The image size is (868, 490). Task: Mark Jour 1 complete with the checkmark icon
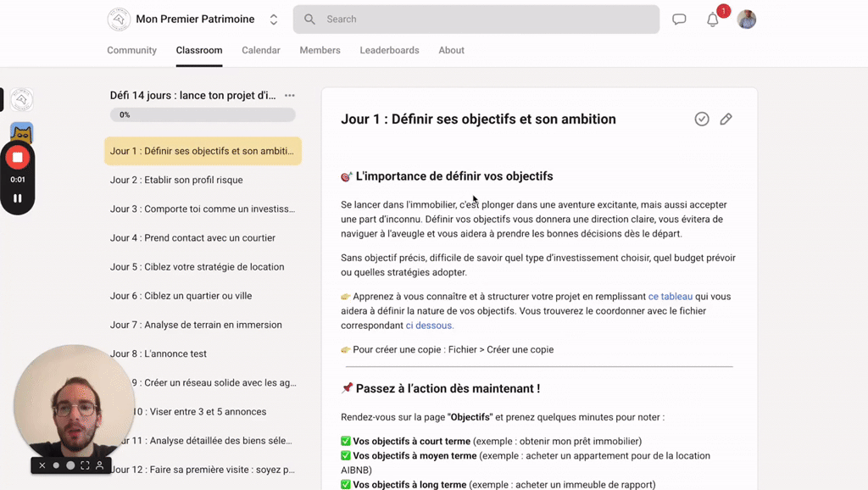click(702, 119)
